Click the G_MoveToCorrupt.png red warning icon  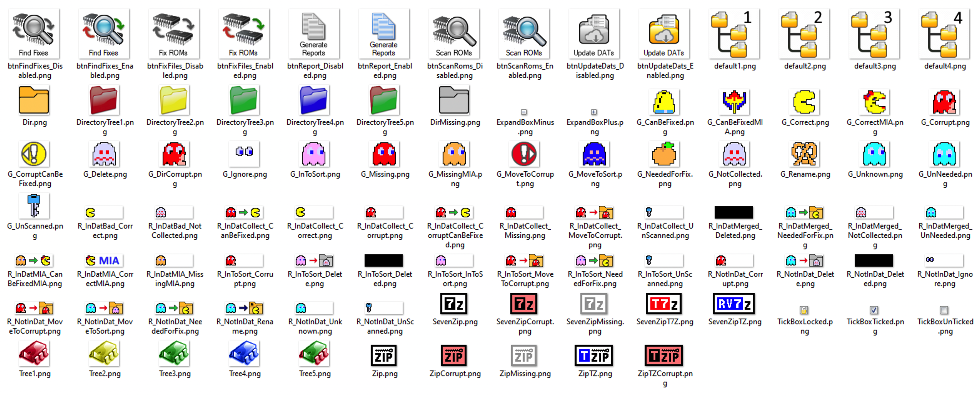(x=524, y=154)
